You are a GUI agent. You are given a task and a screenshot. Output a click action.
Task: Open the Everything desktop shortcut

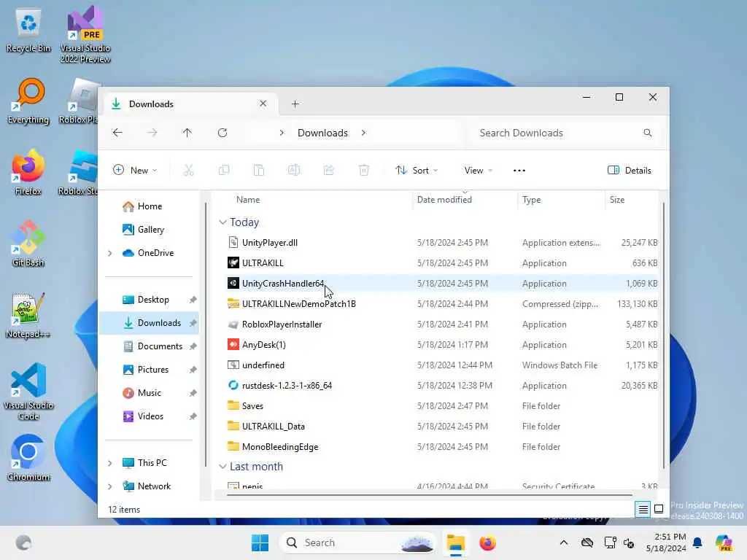click(28, 101)
